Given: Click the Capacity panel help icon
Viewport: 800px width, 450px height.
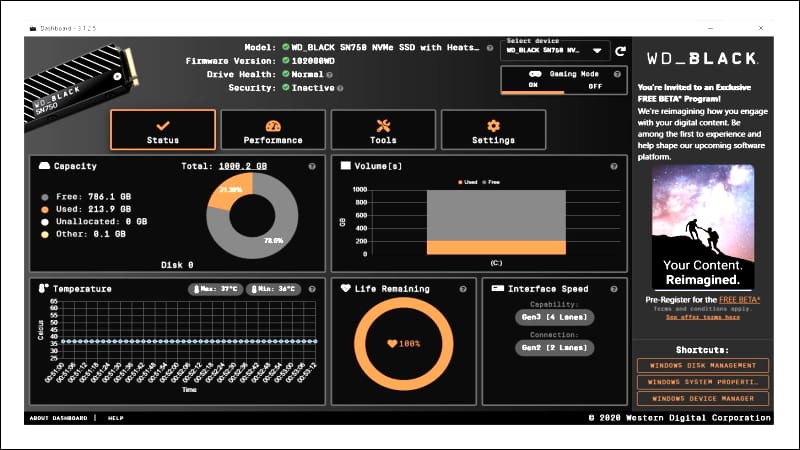Looking at the screenshot, I should tap(312, 166).
